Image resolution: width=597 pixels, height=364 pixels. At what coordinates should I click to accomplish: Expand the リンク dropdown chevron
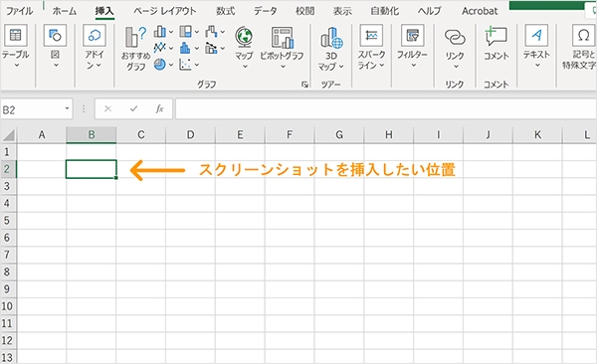coord(456,67)
